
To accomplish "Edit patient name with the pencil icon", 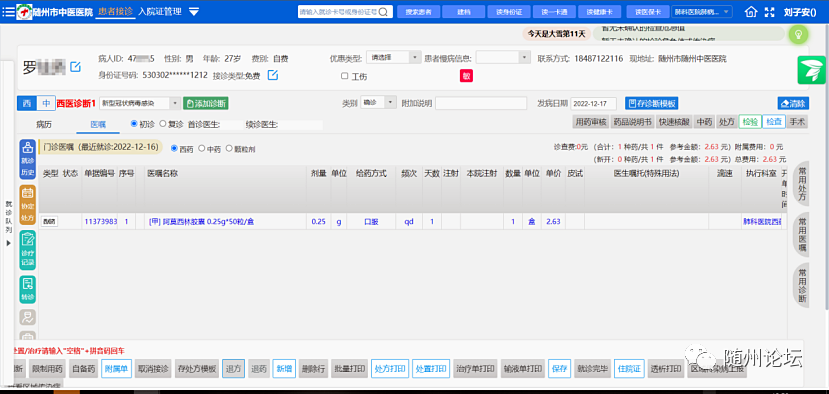I will coord(76,67).
